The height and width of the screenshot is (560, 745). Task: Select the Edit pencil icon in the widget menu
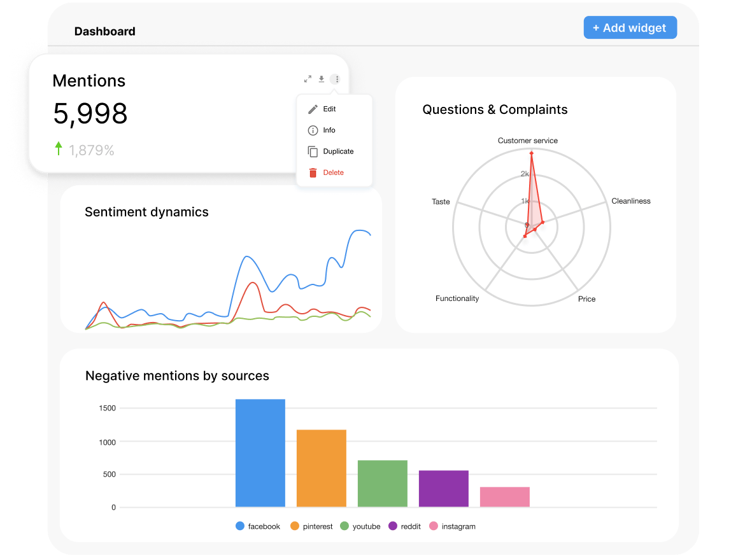click(313, 109)
